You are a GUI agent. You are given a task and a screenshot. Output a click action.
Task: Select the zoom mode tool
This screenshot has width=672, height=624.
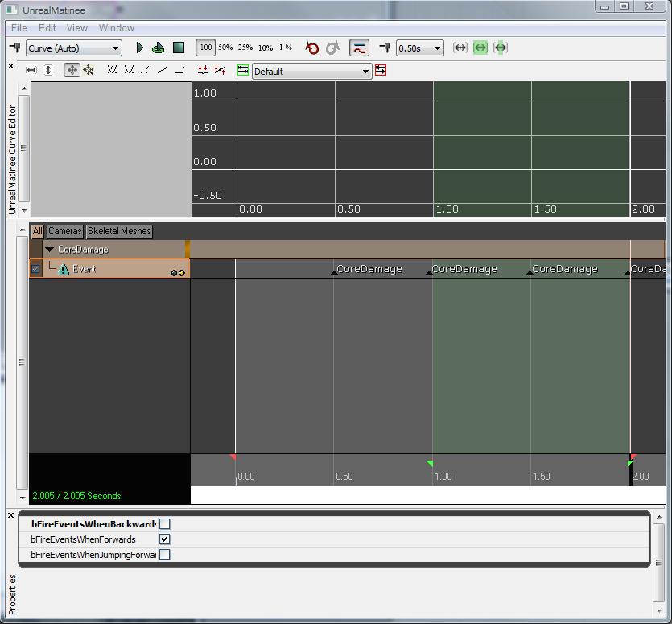pos(89,70)
